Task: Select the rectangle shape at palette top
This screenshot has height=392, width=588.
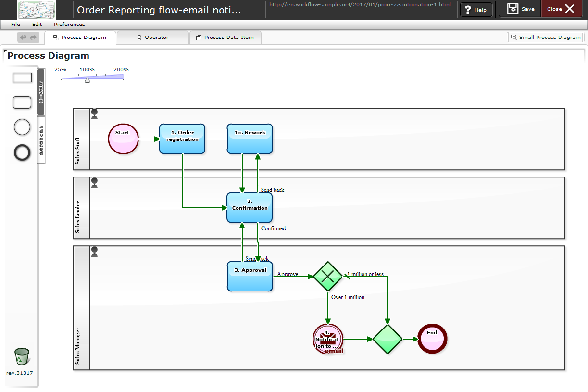Action: (22, 77)
